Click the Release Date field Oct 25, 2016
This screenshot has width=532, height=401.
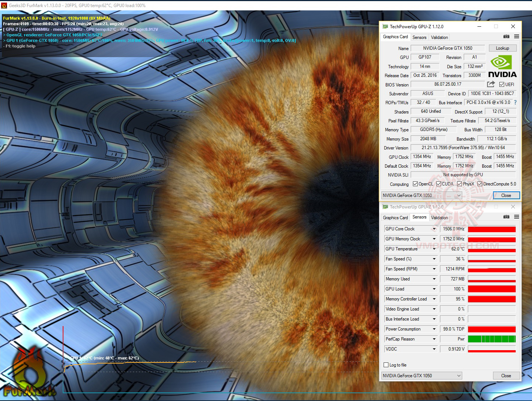[425, 75]
